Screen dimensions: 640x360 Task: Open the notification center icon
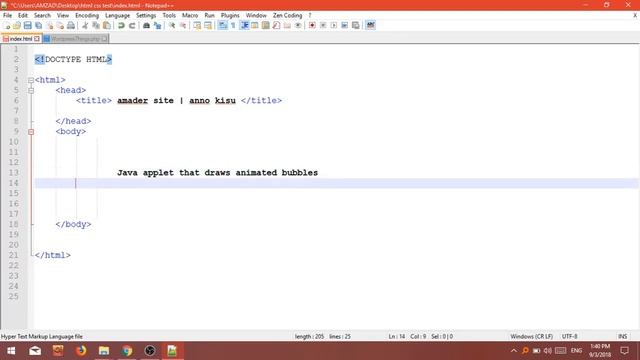point(624,351)
